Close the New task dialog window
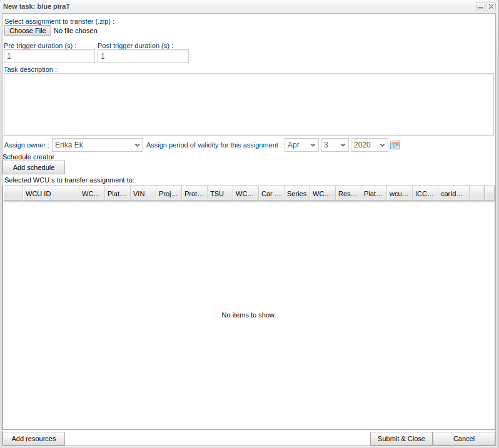 tap(491, 6)
